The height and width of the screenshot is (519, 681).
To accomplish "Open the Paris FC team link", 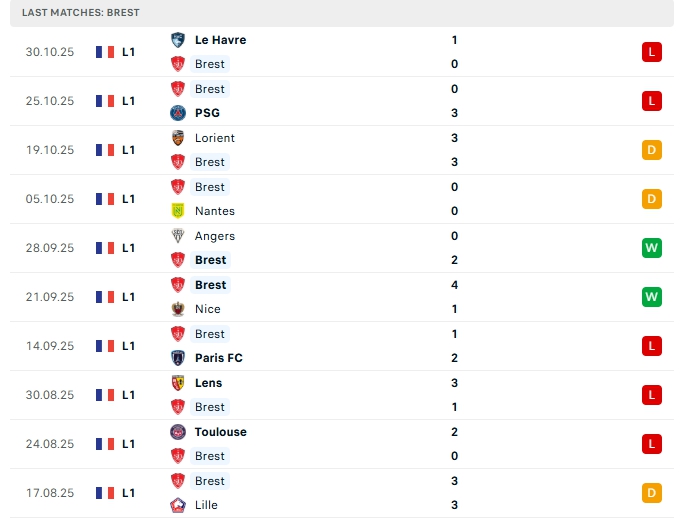I will [218, 358].
